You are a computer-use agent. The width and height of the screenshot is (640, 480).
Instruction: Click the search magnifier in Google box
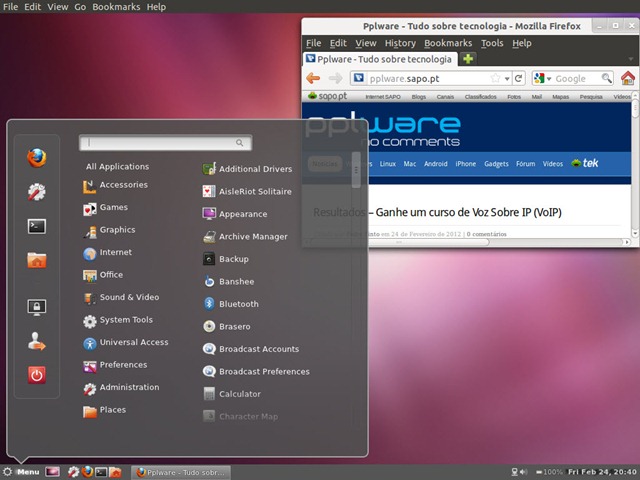point(607,78)
